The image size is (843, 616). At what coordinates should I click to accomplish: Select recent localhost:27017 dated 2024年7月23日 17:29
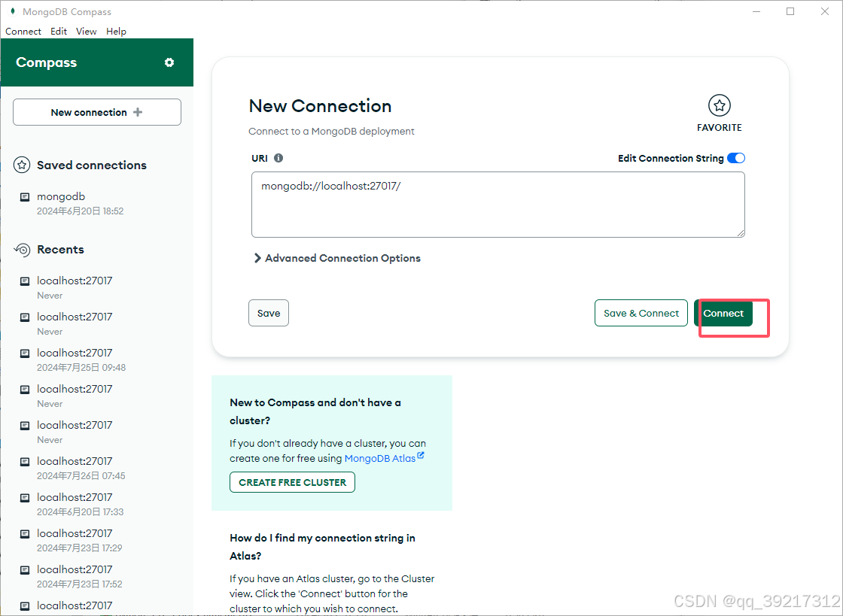tap(97, 540)
